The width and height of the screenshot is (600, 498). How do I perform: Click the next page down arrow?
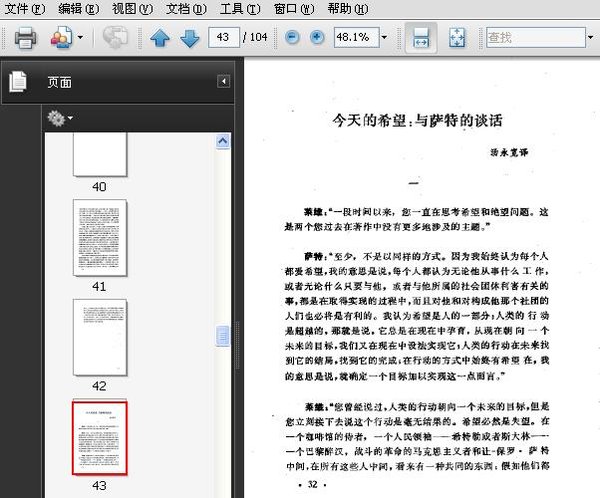189,39
